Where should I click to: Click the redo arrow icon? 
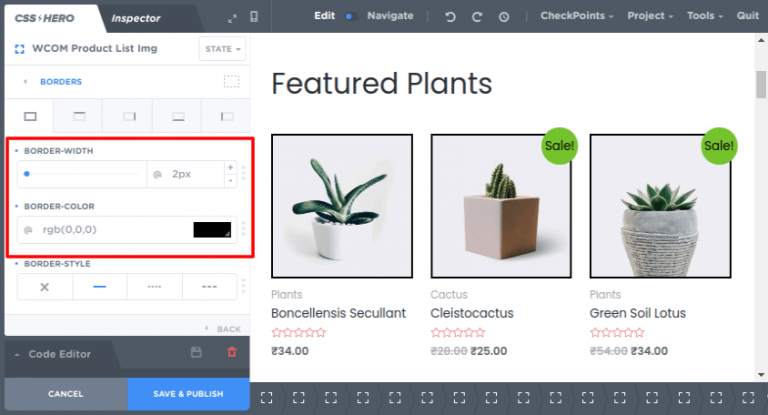coord(477,17)
